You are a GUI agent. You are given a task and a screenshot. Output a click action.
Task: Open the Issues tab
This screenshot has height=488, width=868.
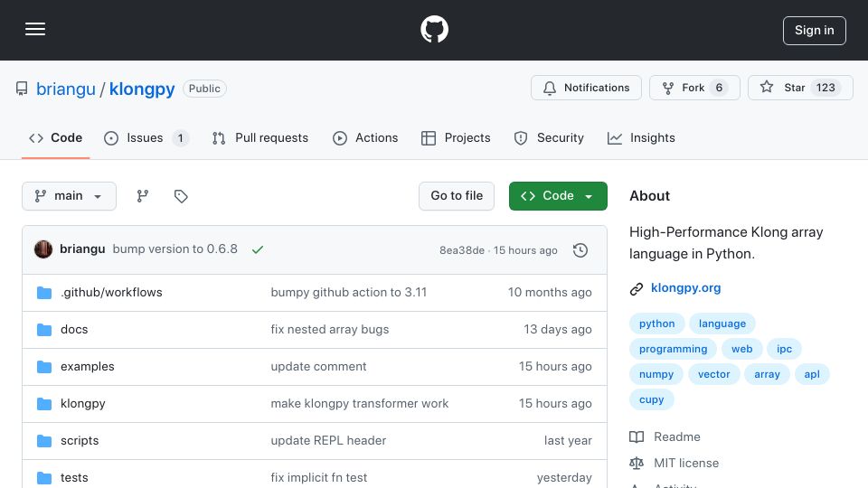click(x=146, y=137)
